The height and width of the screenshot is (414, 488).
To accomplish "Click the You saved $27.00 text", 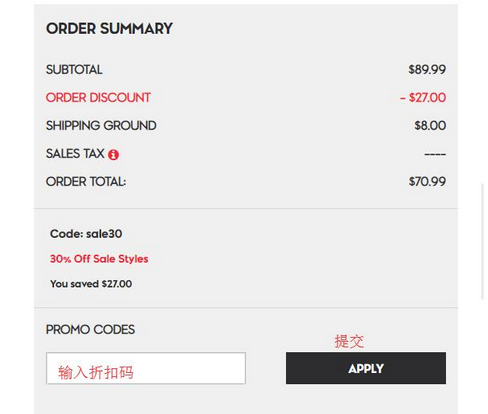I will (x=91, y=284).
